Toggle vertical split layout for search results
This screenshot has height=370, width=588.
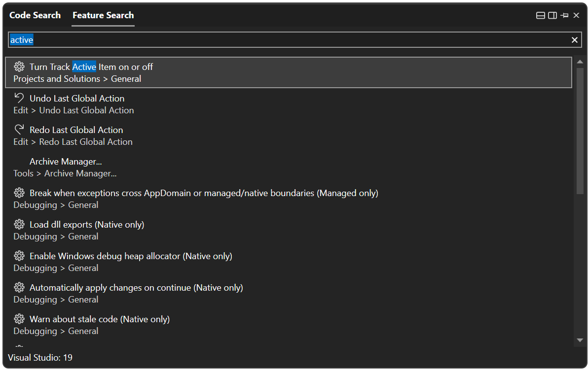pyautogui.click(x=552, y=15)
